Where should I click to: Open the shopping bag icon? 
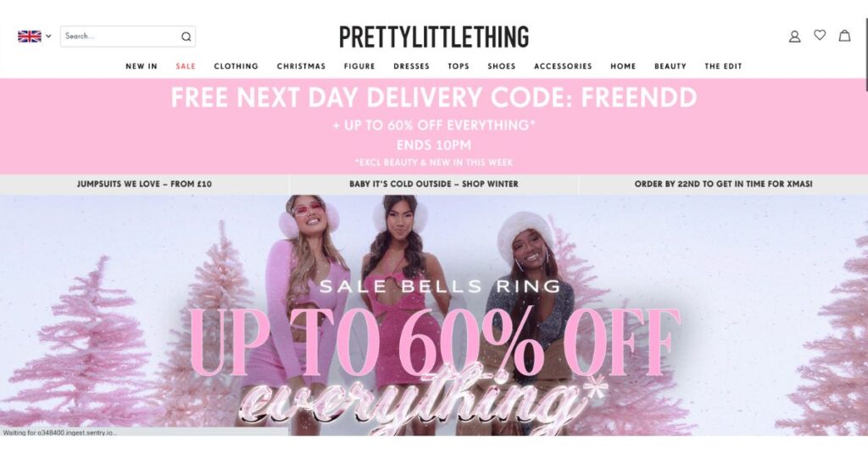pyautogui.click(x=845, y=36)
